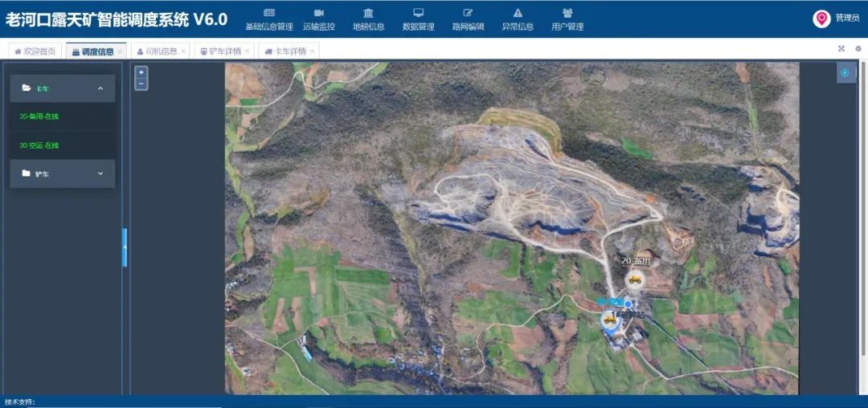Close the 铲车详情 tab
The width and height of the screenshot is (868, 408).
point(247,51)
